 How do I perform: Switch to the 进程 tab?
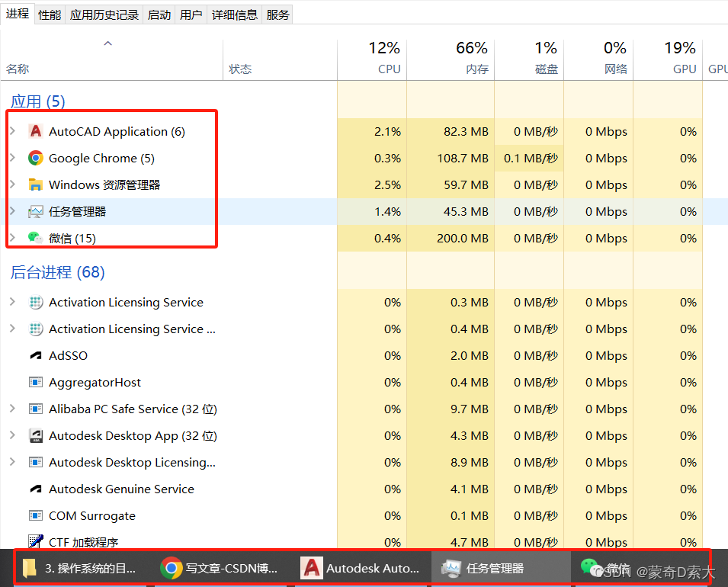(x=18, y=14)
